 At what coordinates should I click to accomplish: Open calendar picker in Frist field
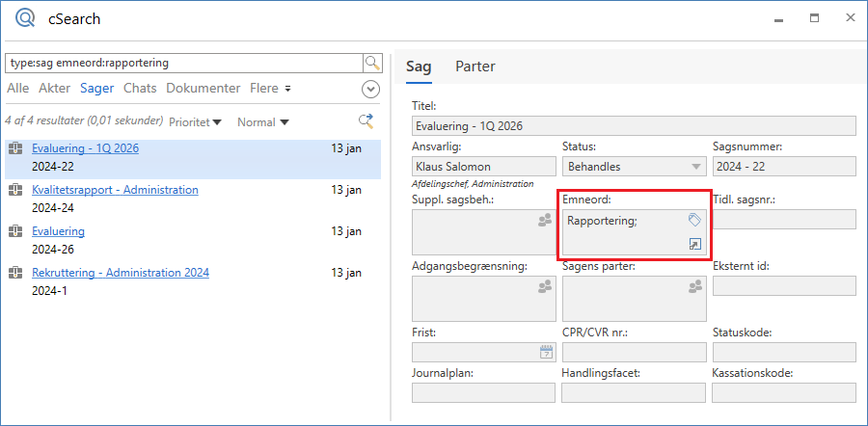tap(547, 352)
